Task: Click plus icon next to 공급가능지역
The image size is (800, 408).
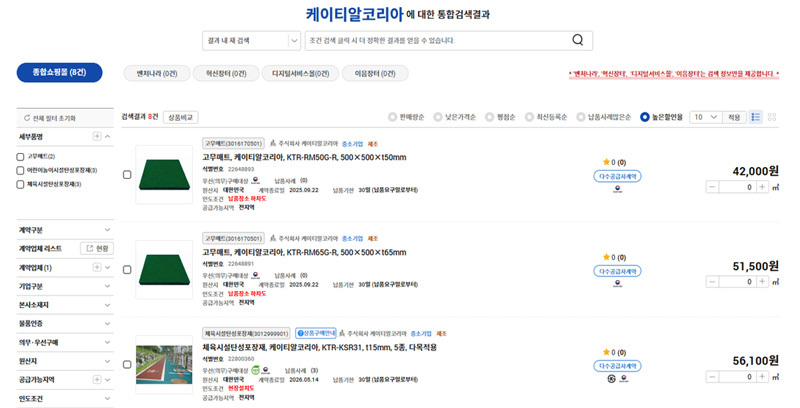Action: (x=97, y=379)
